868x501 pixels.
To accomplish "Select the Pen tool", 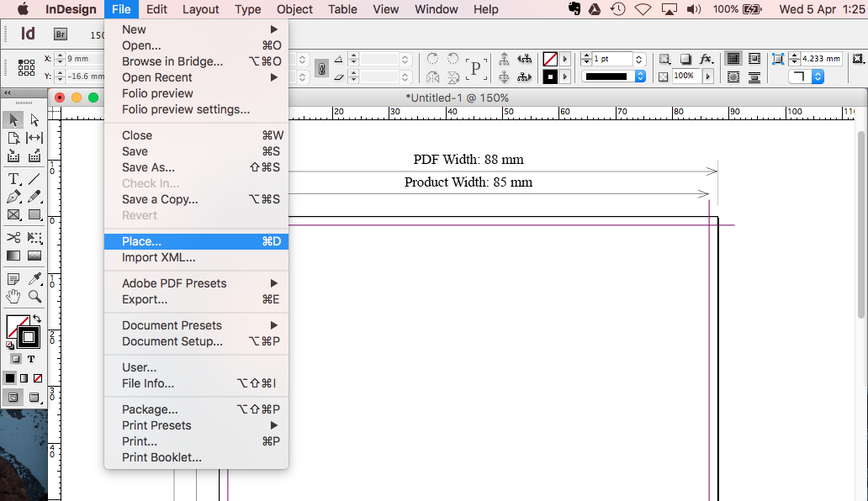I will coord(13,197).
